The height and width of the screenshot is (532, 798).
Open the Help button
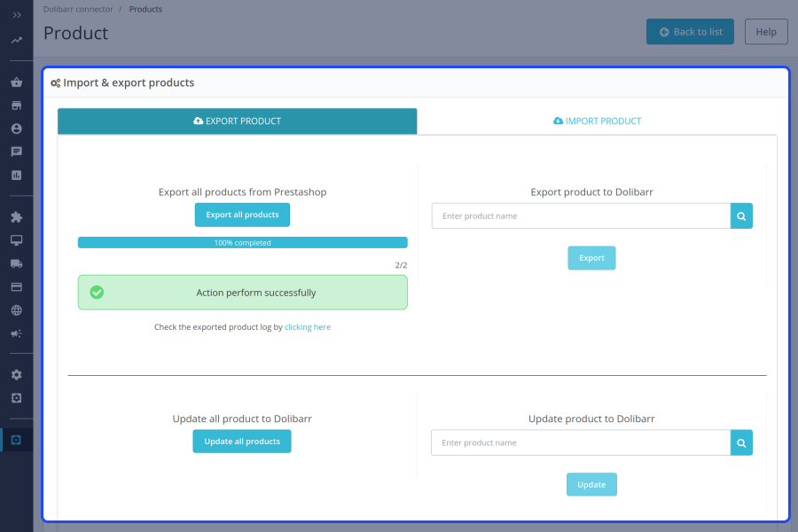(x=766, y=32)
